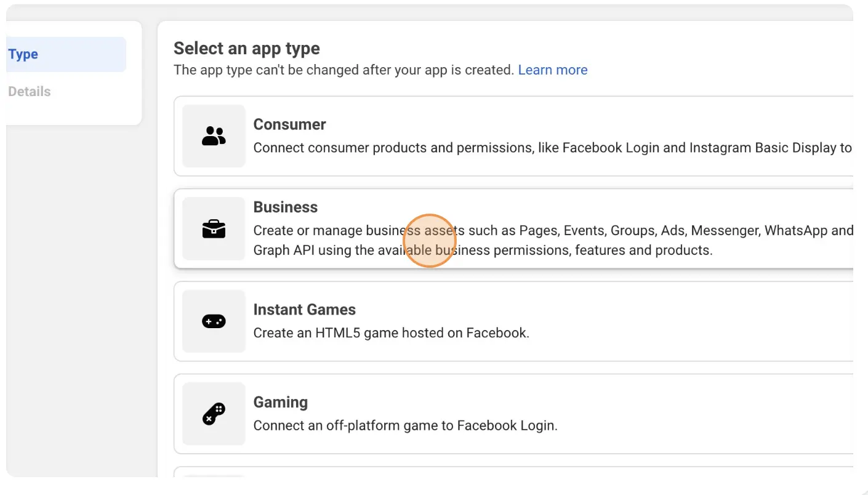The image size is (868, 495).
Task: Click the Business briefcase icon
Action: click(214, 229)
